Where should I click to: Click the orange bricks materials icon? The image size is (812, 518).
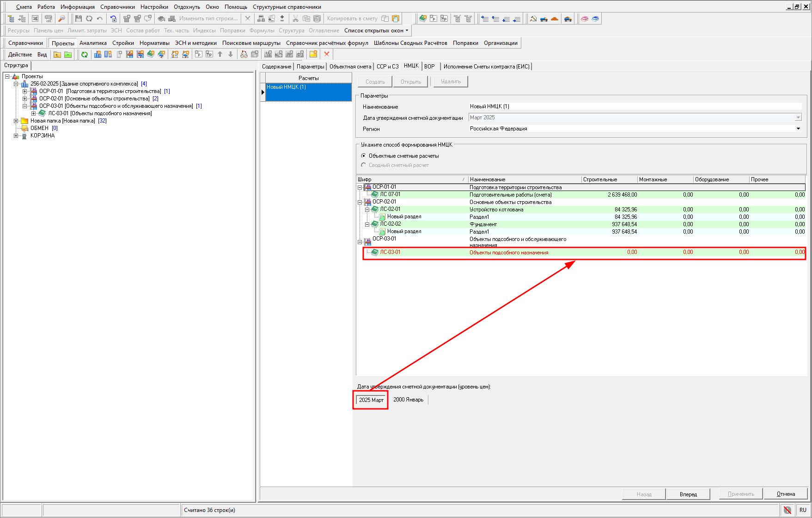click(x=555, y=18)
